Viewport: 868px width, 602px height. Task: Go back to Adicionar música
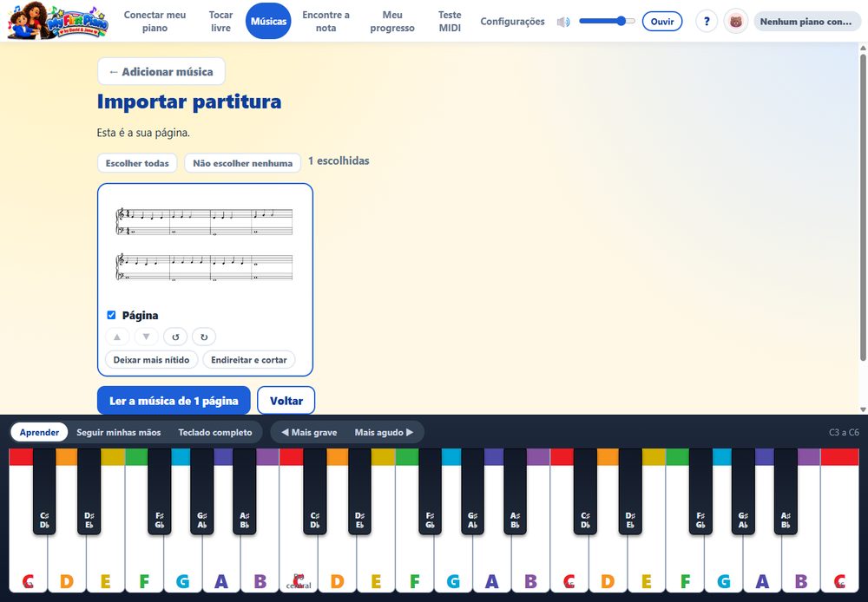(x=161, y=71)
